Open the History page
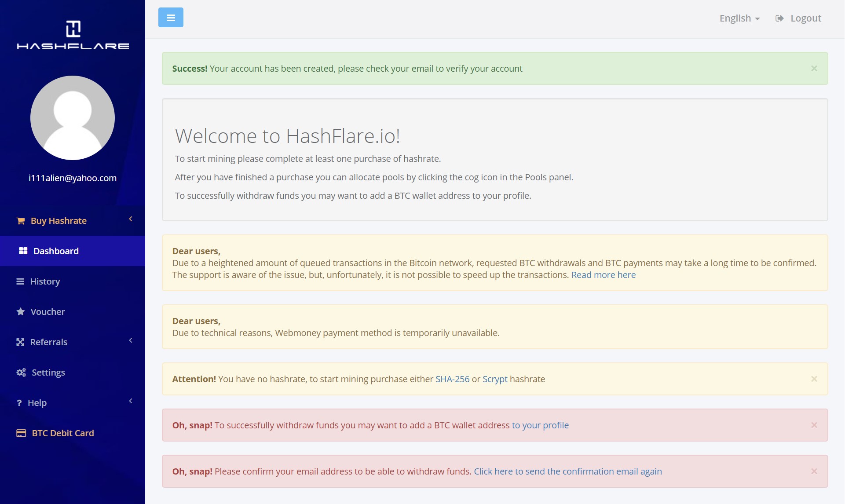Image resolution: width=845 pixels, height=504 pixels. (73, 281)
